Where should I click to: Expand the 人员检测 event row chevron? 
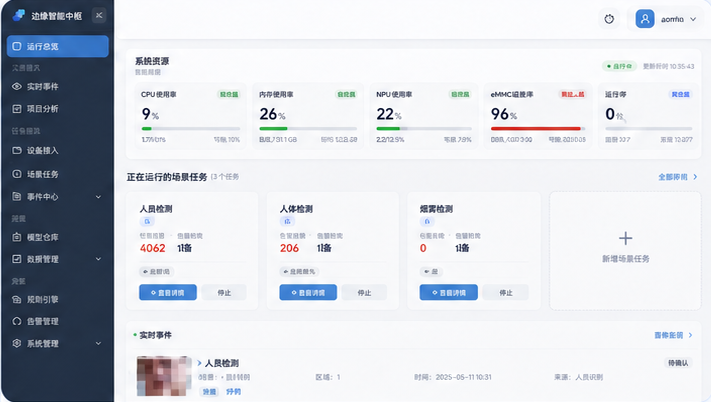[200, 363]
